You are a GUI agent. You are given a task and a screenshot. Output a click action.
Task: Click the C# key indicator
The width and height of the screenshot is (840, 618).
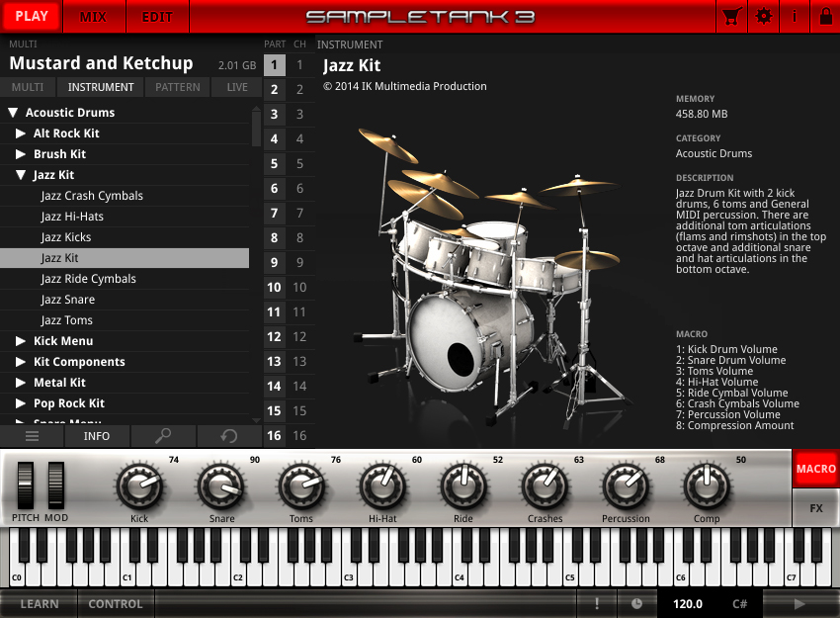[x=739, y=603]
